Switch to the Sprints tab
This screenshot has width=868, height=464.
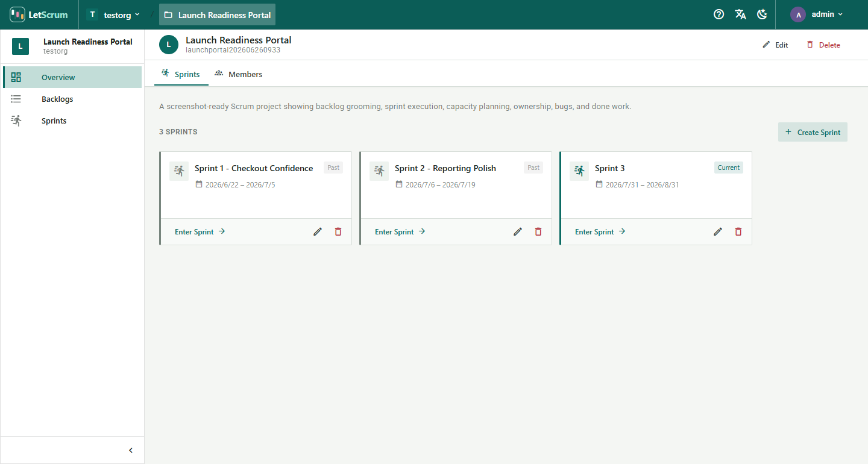click(x=181, y=74)
